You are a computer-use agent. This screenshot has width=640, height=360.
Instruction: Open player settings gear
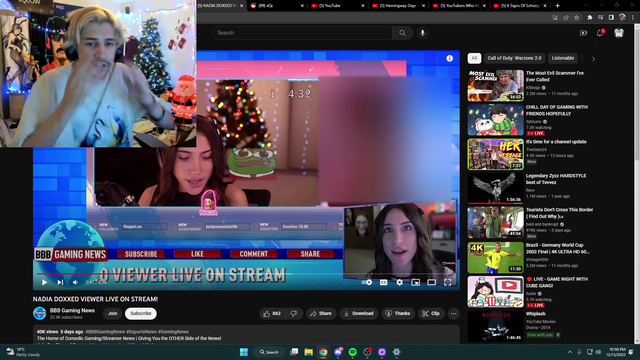click(400, 282)
